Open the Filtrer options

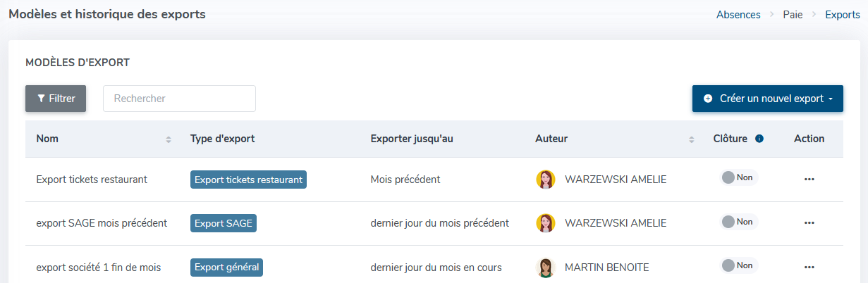tap(56, 99)
